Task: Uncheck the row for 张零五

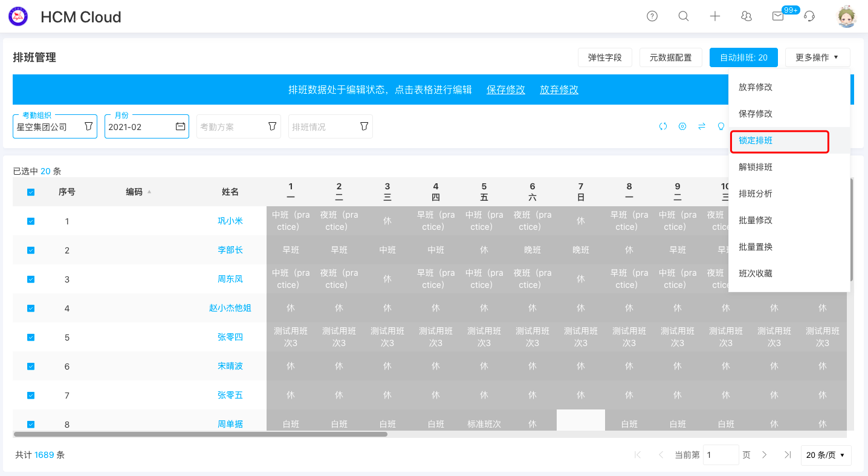Action: [31, 396]
